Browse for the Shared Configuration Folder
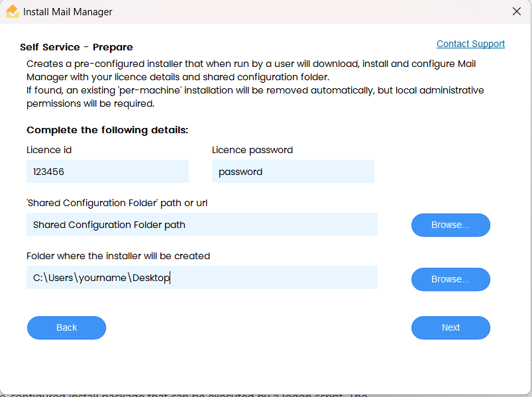532x397 pixels. (x=451, y=225)
